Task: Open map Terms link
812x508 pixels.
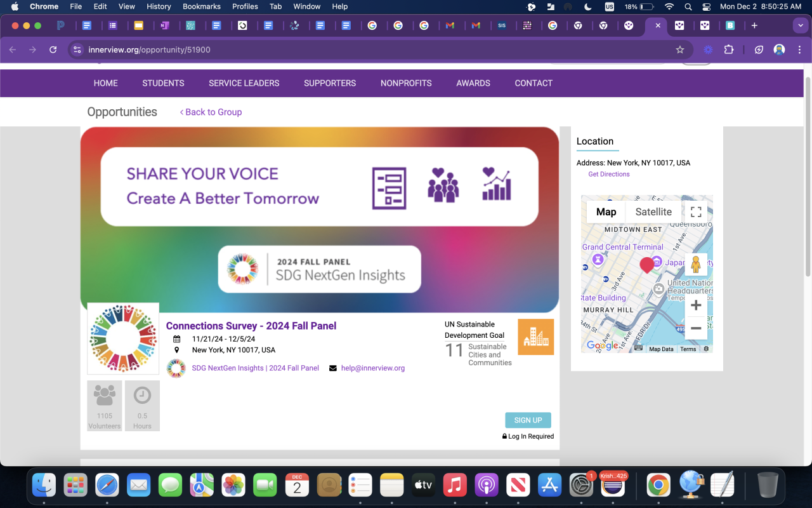Action: click(688, 349)
